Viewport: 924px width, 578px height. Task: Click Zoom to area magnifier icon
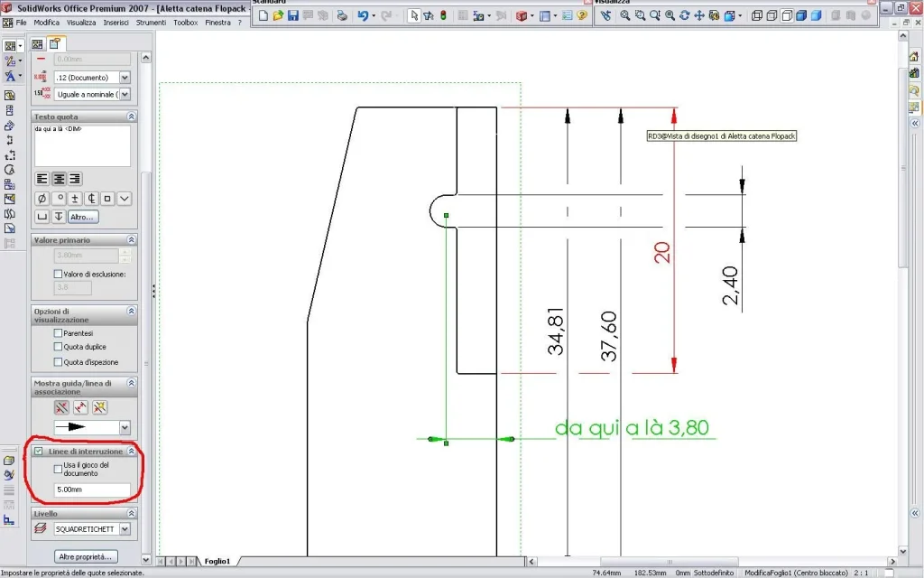pos(640,16)
